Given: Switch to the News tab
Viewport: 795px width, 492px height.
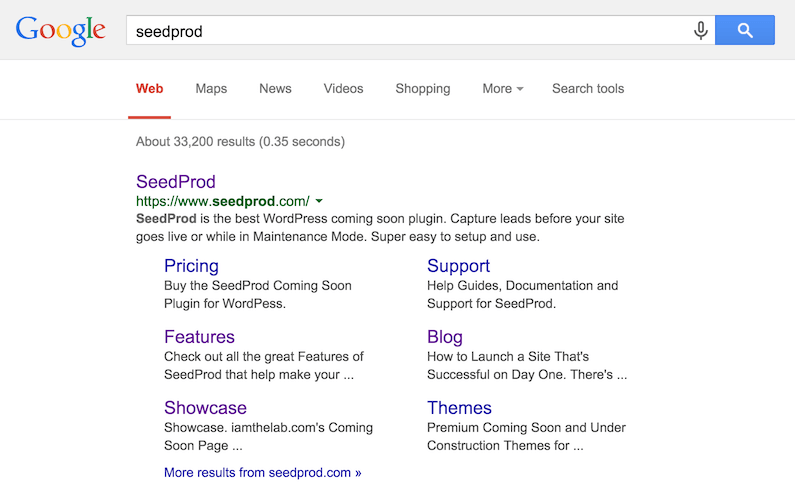Looking at the screenshot, I should click(275, 88).
